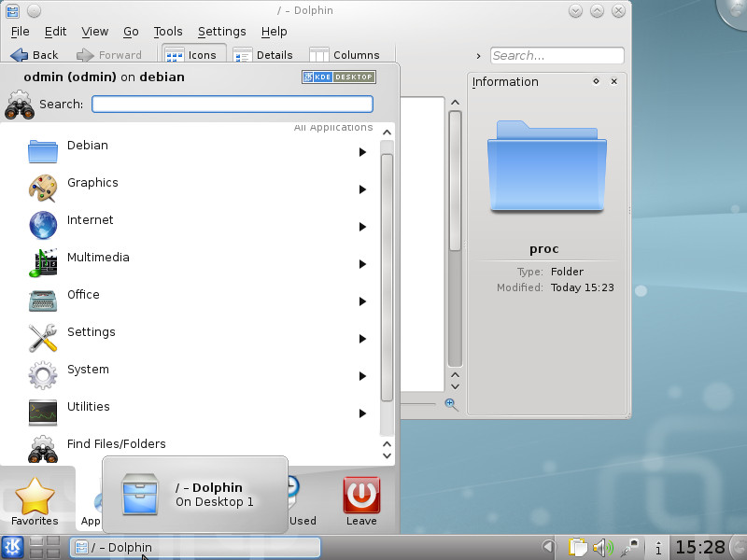Focus the Dolphin Search... field
This screenshot has height=560, width=747.
click(557, 55)
